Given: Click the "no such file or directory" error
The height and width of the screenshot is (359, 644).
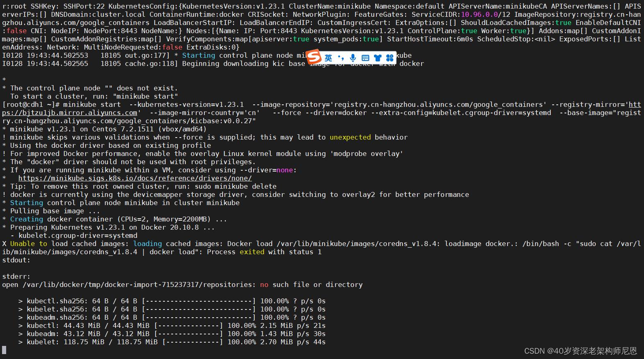Looking at the screenshot, I should coord(311,284).
